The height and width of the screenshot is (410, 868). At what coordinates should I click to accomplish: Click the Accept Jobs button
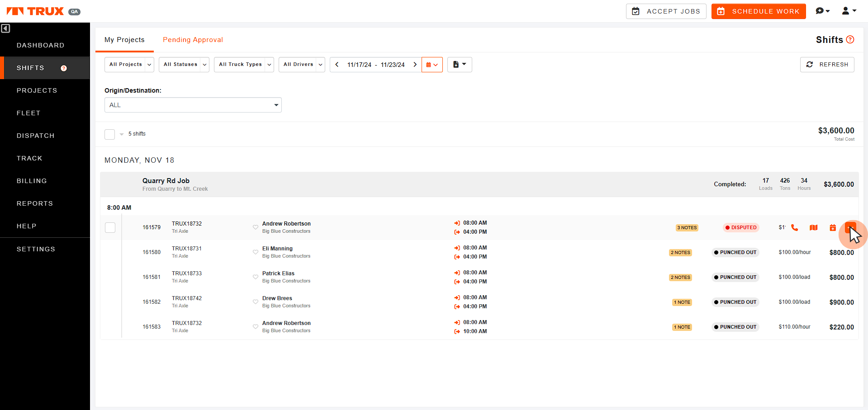pos(666,11)
